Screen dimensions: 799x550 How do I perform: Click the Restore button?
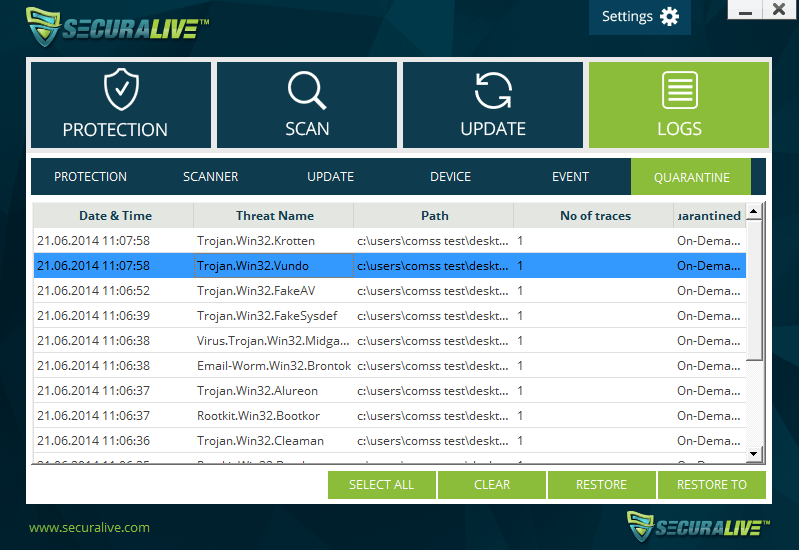[601, 485]
